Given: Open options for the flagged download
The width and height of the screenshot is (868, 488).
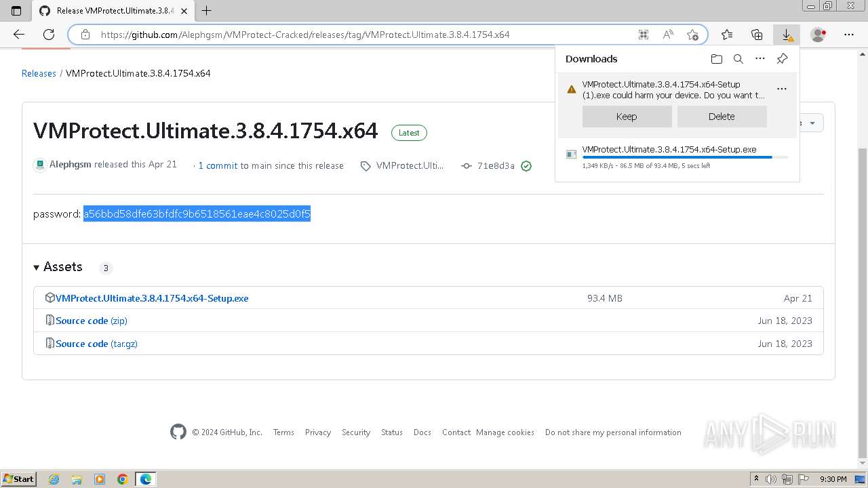Looking at the screenshot, I should [x=782, y=89].
